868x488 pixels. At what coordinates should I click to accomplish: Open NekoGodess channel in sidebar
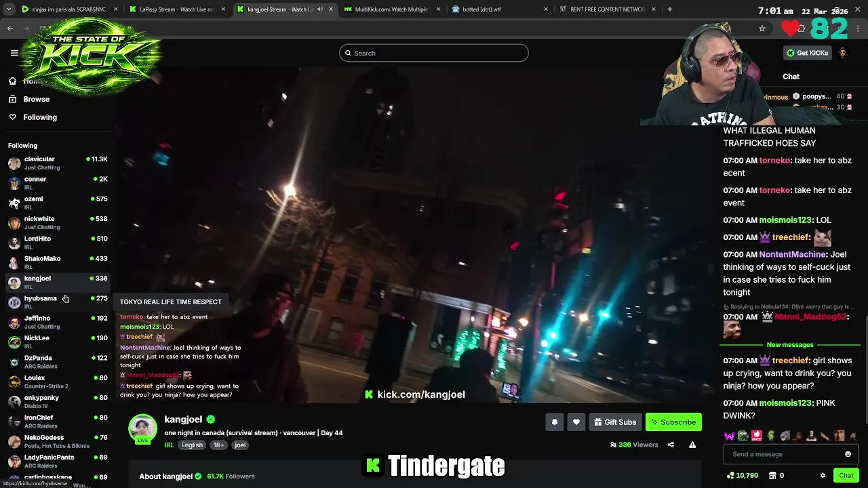(58, 441)
